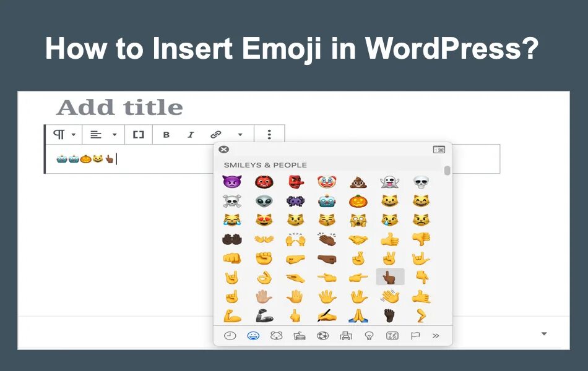Insert the OK hand emoji

(264, 277)
